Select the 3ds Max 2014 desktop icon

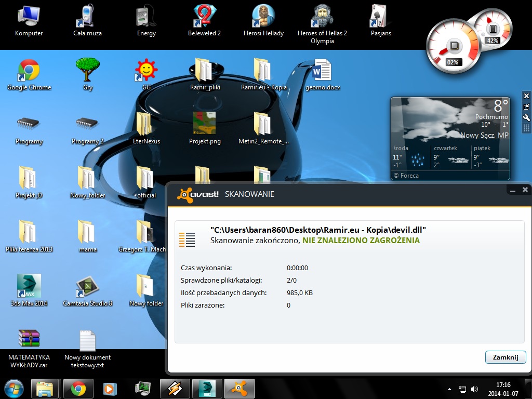click(29, 290)
